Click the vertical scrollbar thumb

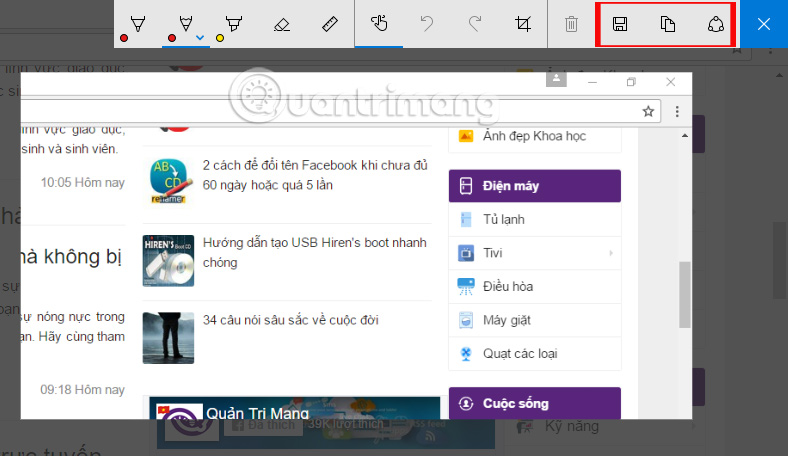(x=684, y=295)
